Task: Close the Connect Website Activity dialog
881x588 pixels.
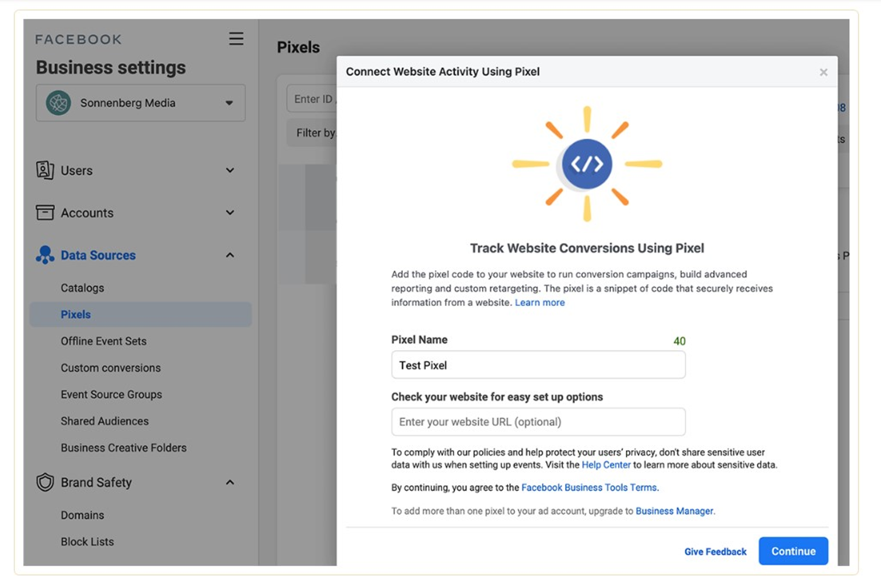Action: [x=823, y=72]
